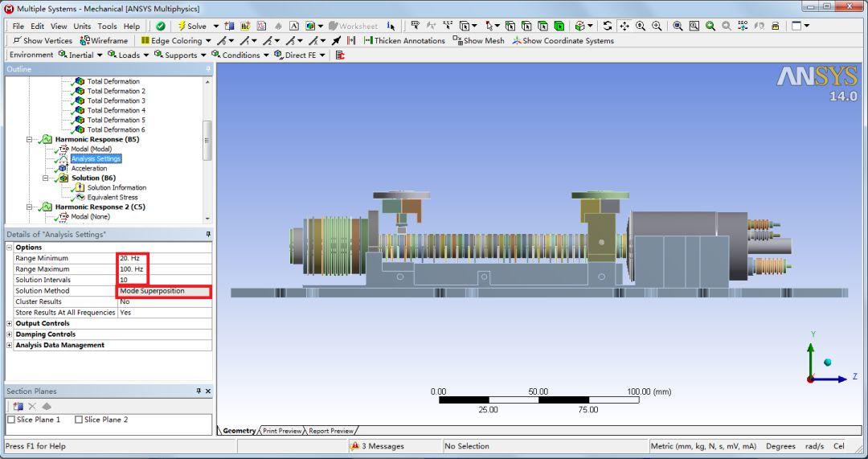Click the black arrow direction icon
868x459 pixels.
coord(336,40)
